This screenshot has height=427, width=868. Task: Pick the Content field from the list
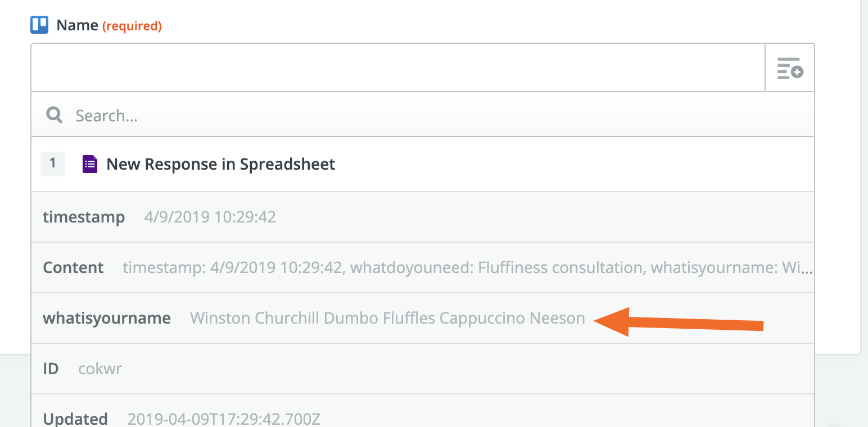tap(423, 267)
